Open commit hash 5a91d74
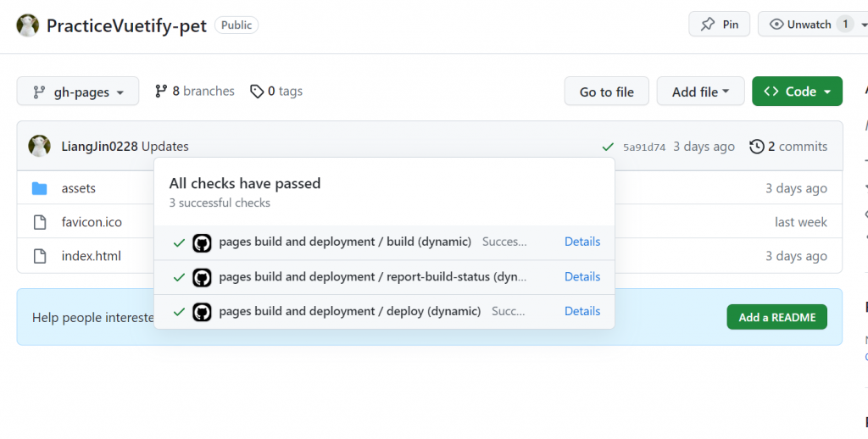Screen dimensions: 868x439 point(644,147)
